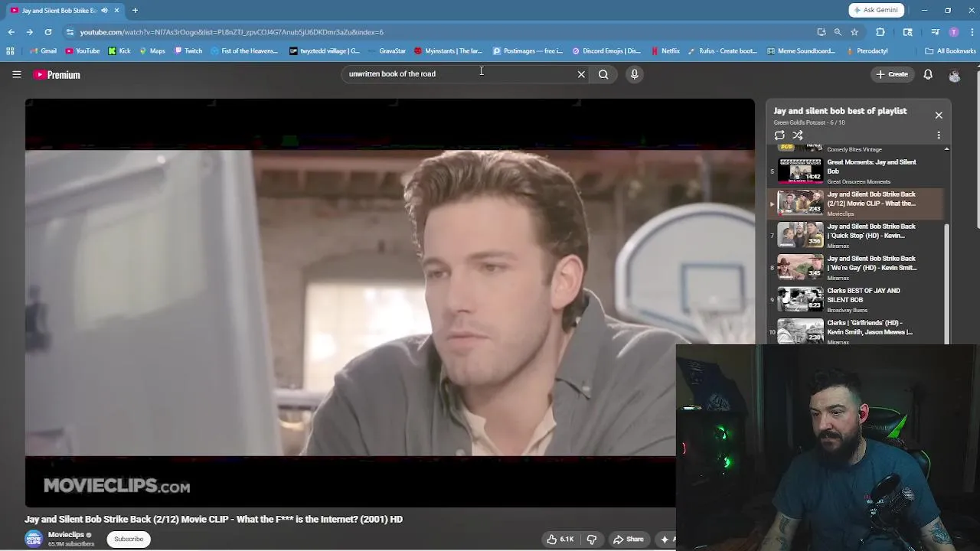Open the Movieclips channel name link
This screenshot has width=980, height=551.
(x=66, y=535)
